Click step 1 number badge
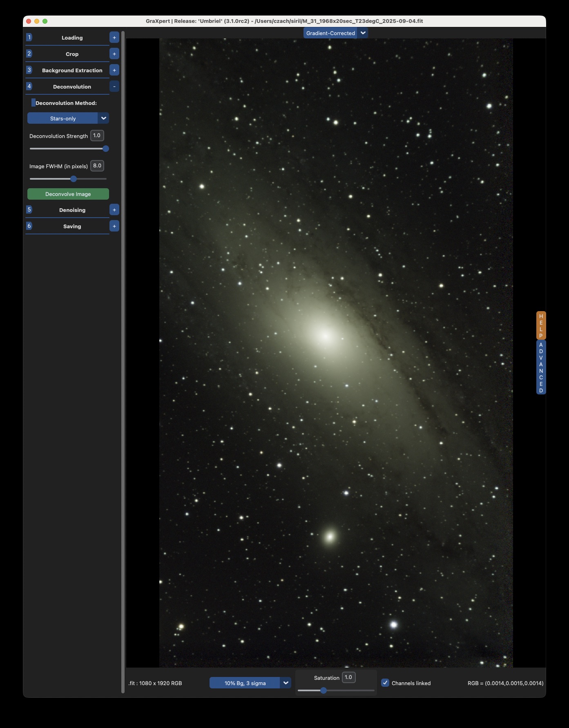This screenshot has height=728, width=569. pos(29,37)
